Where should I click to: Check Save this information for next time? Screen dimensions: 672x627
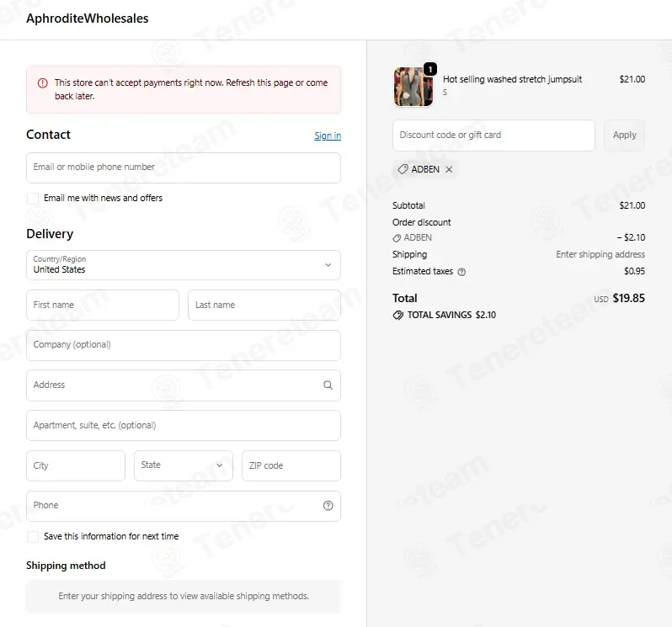(x=33, y=537)
